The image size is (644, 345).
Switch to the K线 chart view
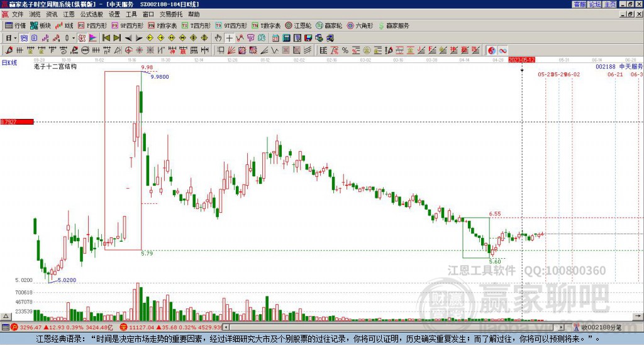[64, 25]
